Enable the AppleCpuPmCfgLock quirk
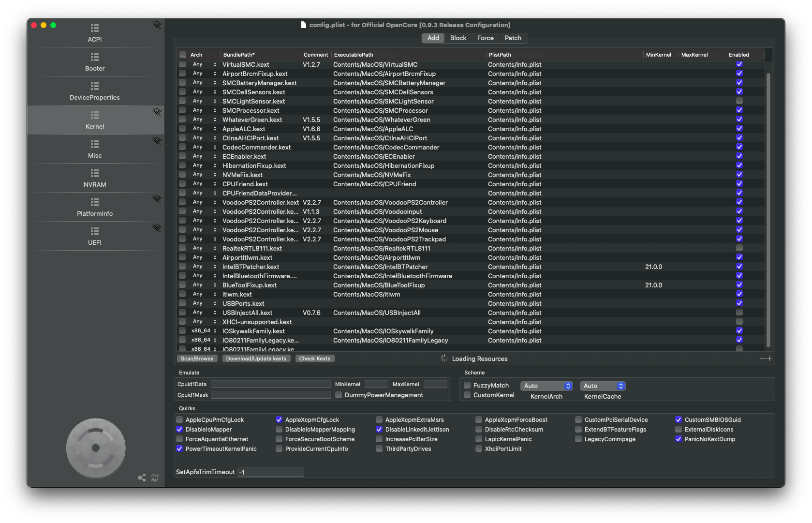The height and width of the screenshot is (523, 812). pyautogui.click(x=180, y=420)
